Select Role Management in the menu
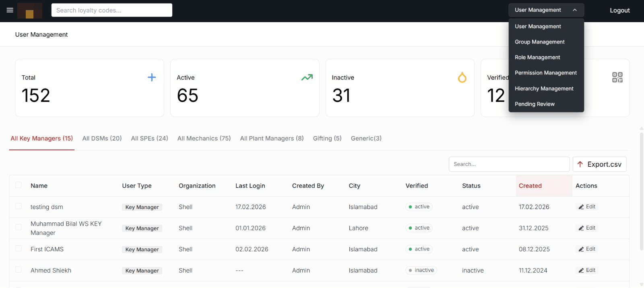 pyautogui.click(x=546, y=58)
